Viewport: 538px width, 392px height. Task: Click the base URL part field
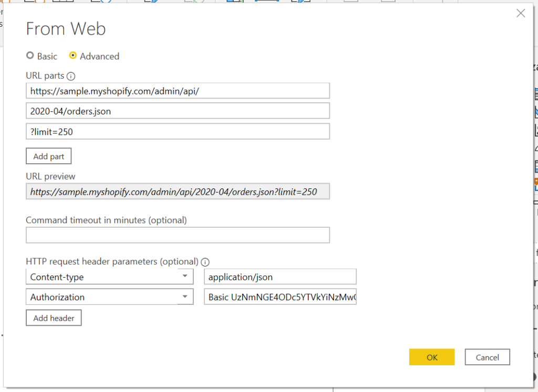(x=178, y=90)
